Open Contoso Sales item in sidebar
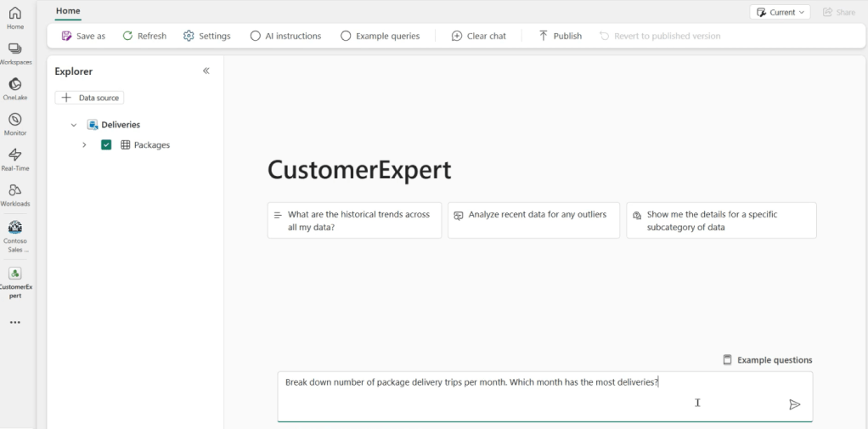Screen dimensions: 868x429 pyautogui.click(x=14, y=232)
